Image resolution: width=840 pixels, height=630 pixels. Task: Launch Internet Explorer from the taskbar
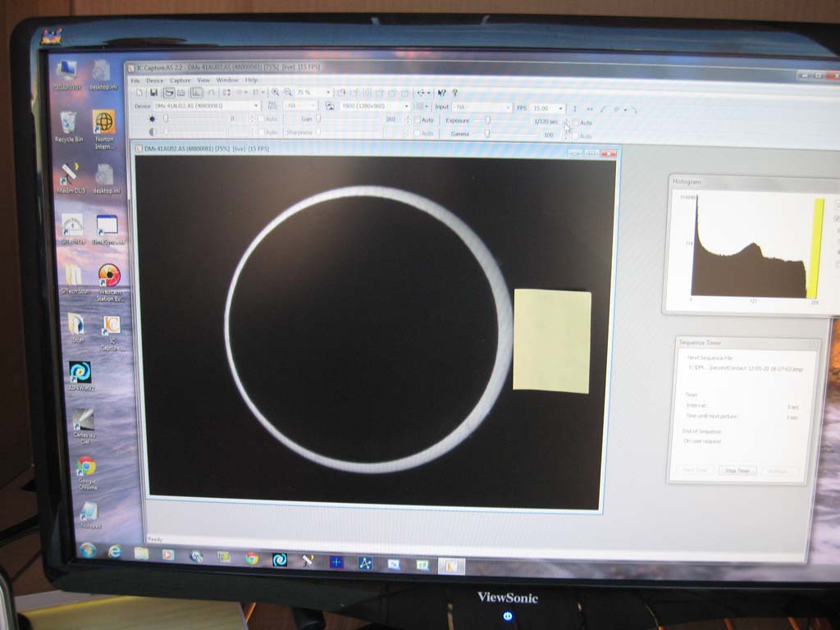coord(114,552)
